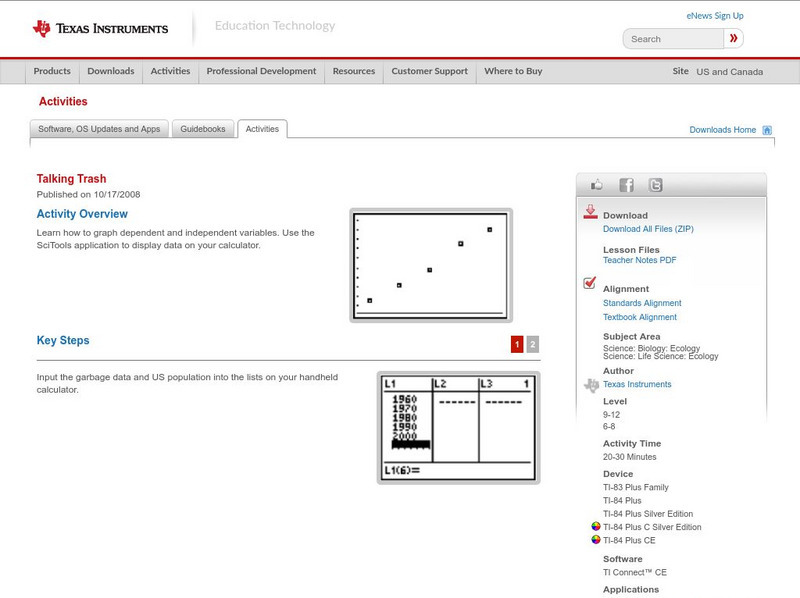Viewport: 800px width, 598px height.
Task: Click the thumbs-up recommend icon
Action: coord(598,184)
